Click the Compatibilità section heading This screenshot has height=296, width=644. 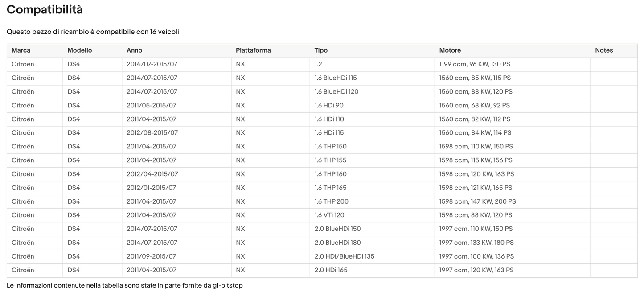click(45, 10)
